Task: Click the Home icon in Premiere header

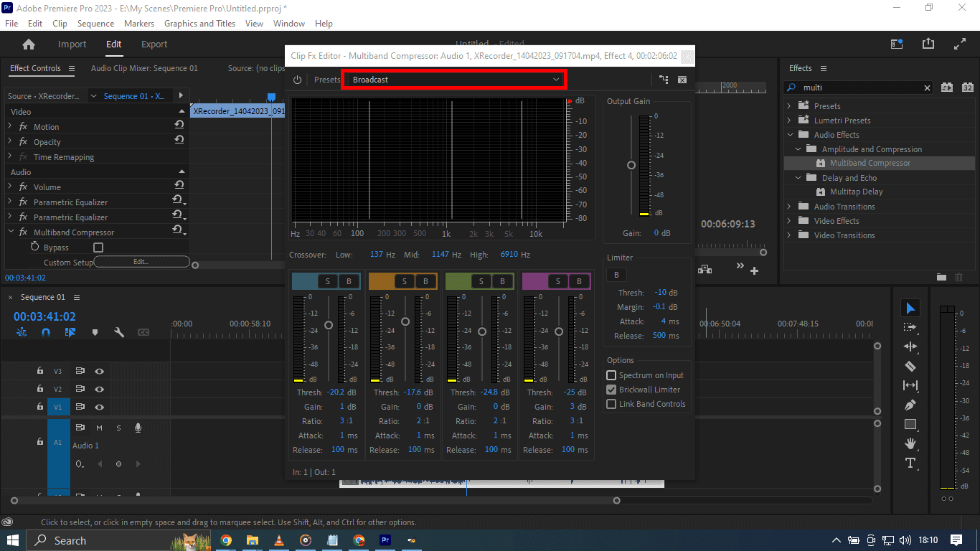Action: [29, 44]
